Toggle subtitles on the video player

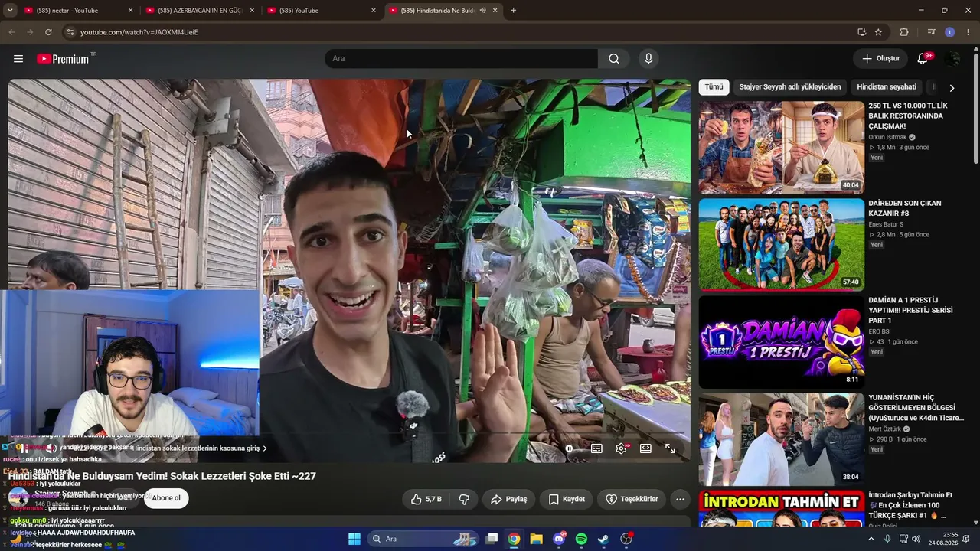(596, 448)
